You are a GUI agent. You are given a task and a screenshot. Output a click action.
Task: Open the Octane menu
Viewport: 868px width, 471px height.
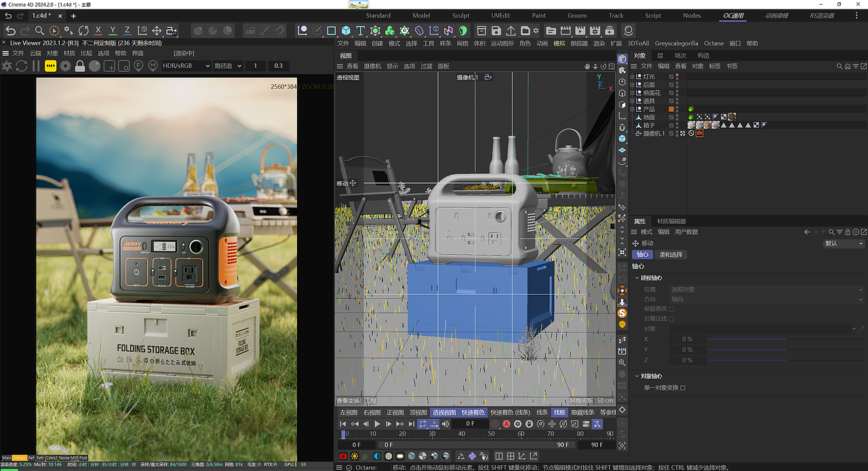(x=713, y=43)
